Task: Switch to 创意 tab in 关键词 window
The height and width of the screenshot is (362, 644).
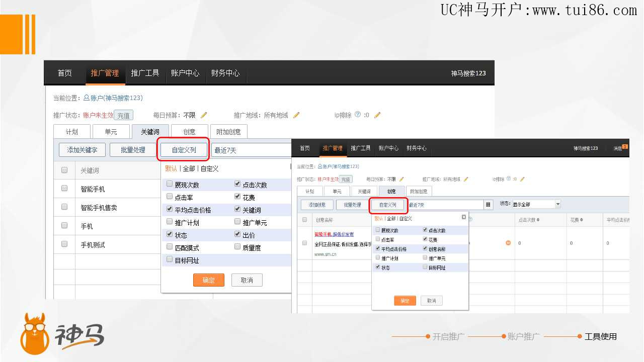Action: tap(190, 132)
